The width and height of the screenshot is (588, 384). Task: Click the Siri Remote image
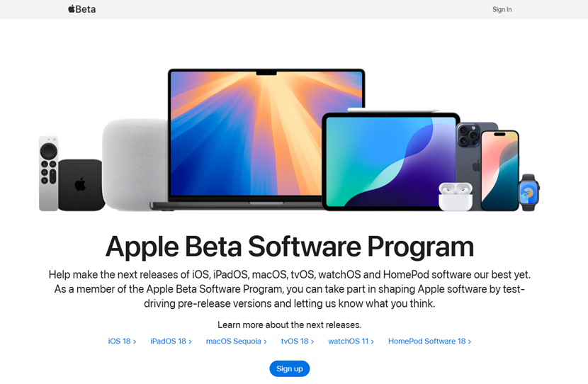pyautogui.click(x=48, y=174)
